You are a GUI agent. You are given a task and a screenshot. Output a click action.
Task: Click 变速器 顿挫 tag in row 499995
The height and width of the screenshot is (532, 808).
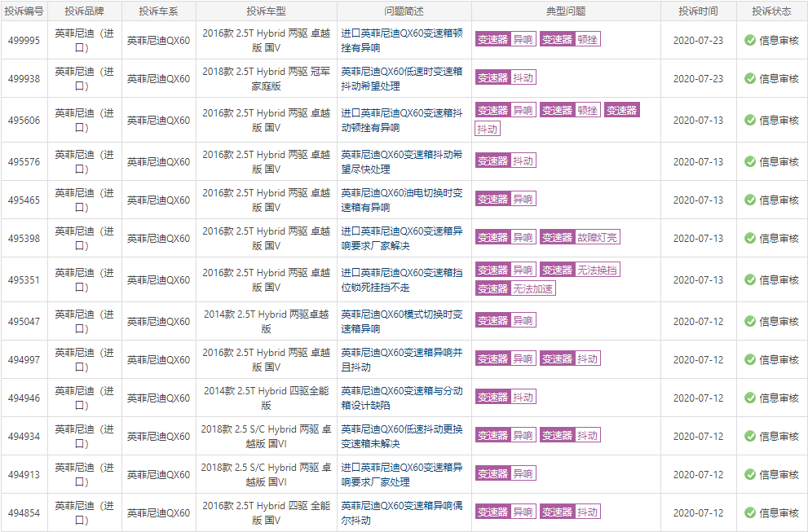coord(569,40)
